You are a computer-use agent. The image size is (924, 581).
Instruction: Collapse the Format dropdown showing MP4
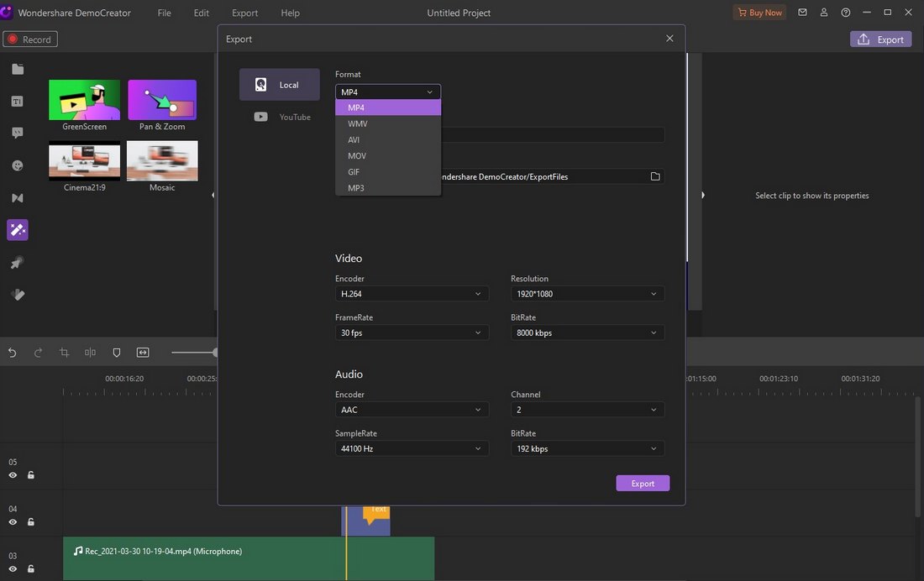388,92
